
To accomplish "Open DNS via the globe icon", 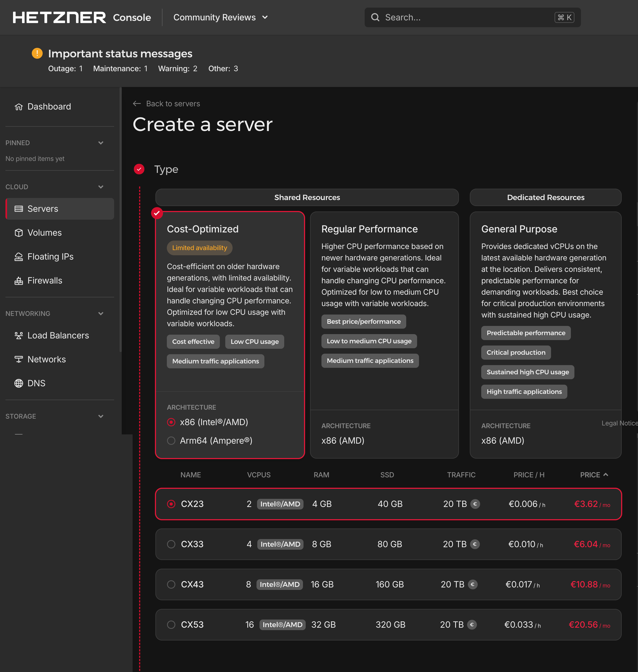I will click(x=19, y=383).
